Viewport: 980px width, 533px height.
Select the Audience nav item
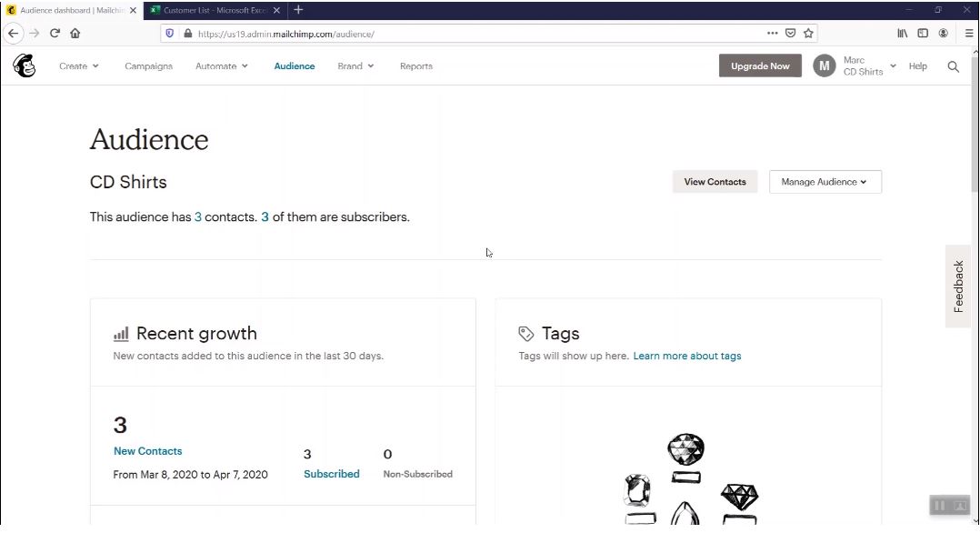tap(295, 66)
